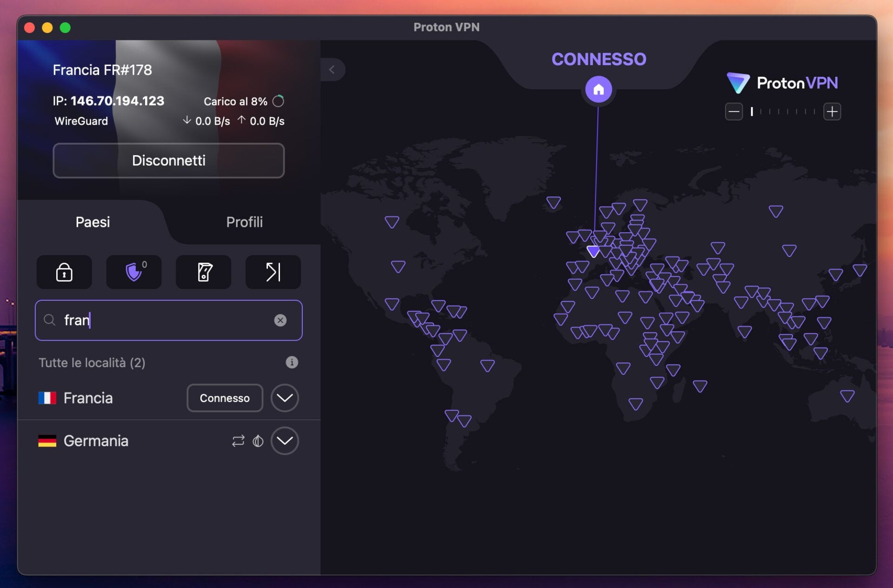Open the info tooltip near Tutte le località
Viewport: 893px width, 588px height.
292,363
